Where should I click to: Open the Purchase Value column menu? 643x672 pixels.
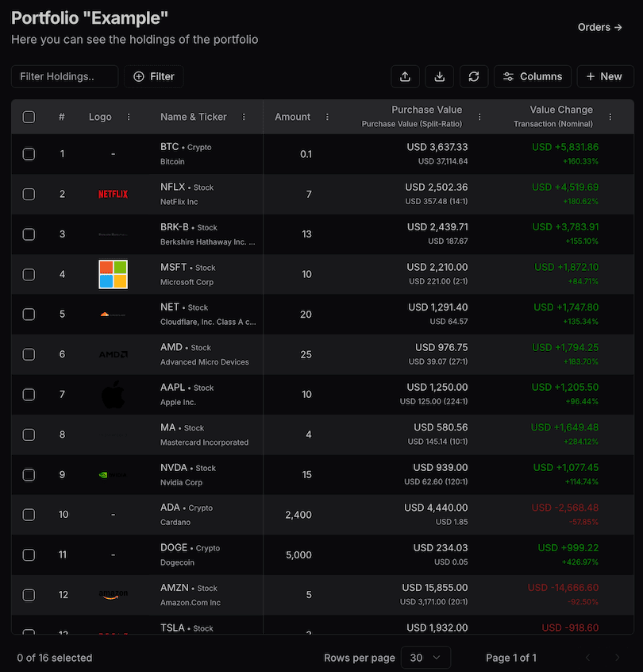pyautogui.click(x=479, y=117)
